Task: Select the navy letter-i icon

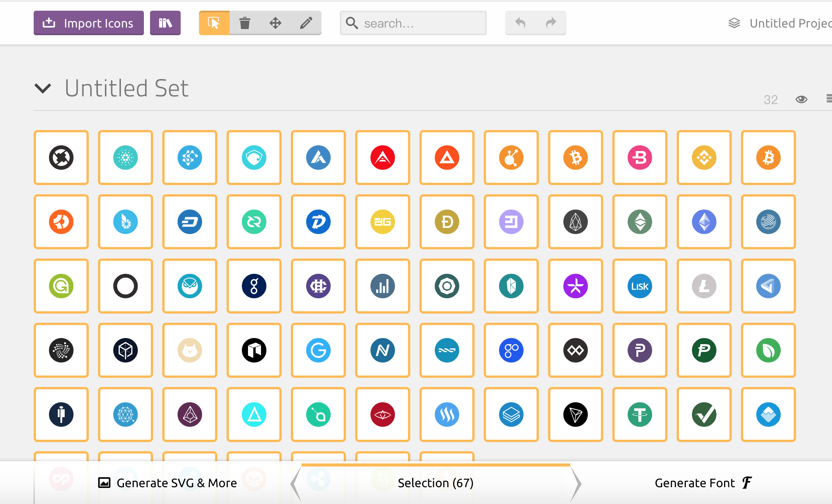Action: (x=61, y=415)
